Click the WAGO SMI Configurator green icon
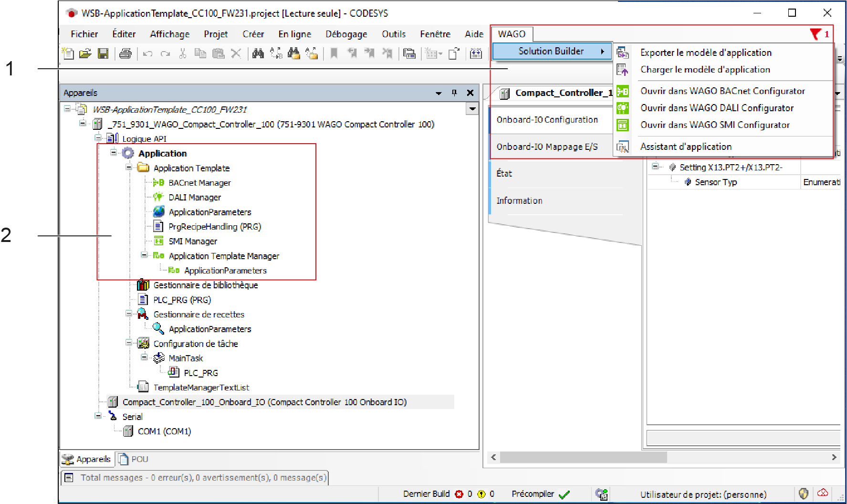Image resolution: width=847 pixels, height=504 pixels. (x=623, y=125)
